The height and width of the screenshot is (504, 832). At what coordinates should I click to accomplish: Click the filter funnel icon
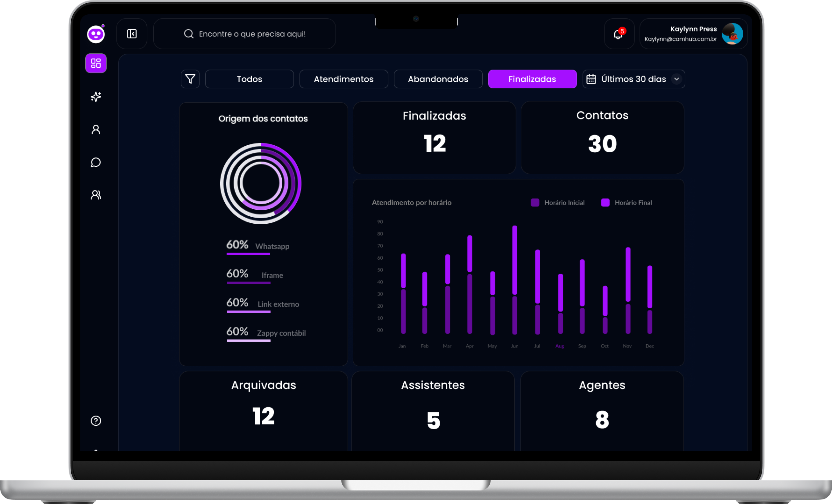pos(190,79)
